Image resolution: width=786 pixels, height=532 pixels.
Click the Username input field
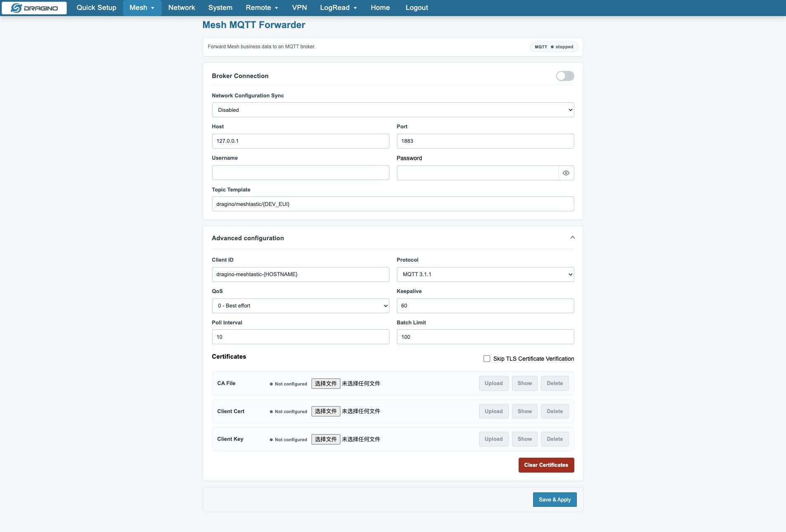click(300, 173)
